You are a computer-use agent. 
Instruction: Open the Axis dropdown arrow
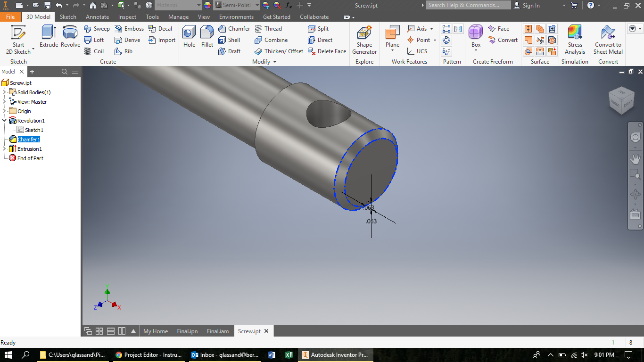point(431,29)
